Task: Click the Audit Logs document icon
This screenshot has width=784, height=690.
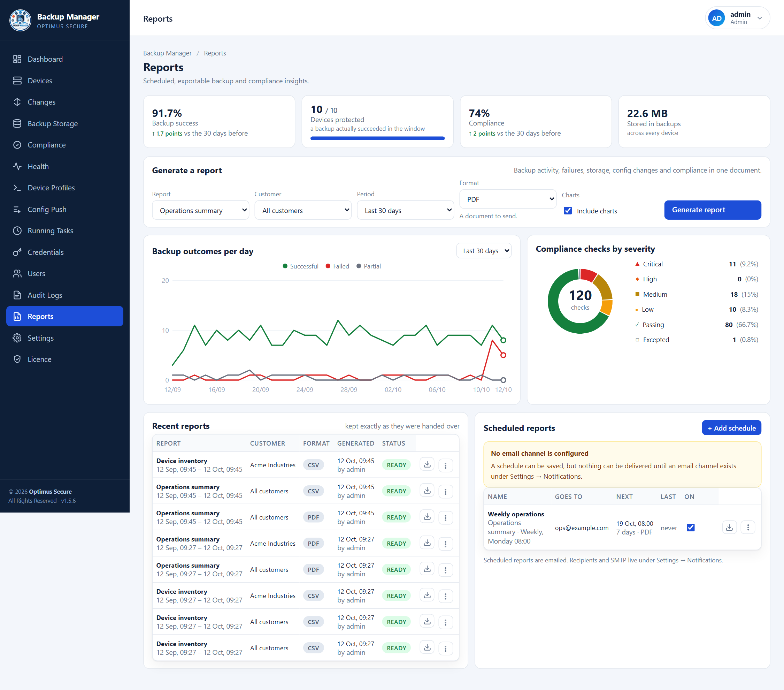Action: [17, 295]
